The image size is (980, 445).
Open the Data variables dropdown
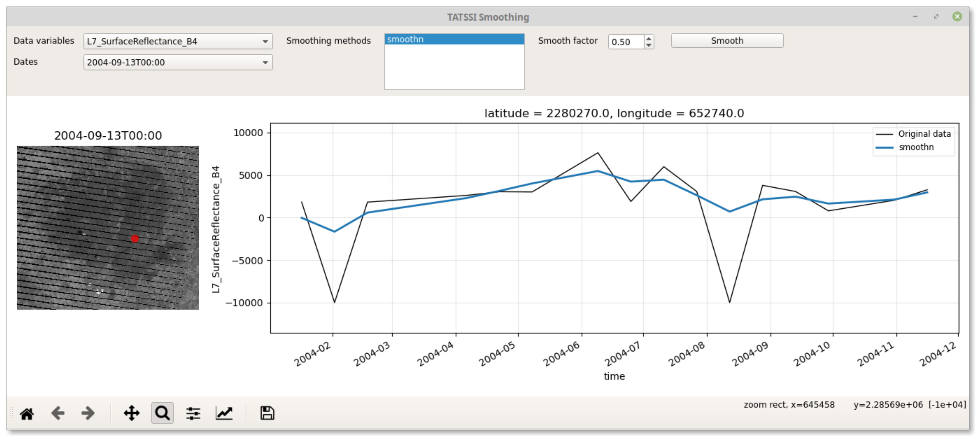coord(178,41)
